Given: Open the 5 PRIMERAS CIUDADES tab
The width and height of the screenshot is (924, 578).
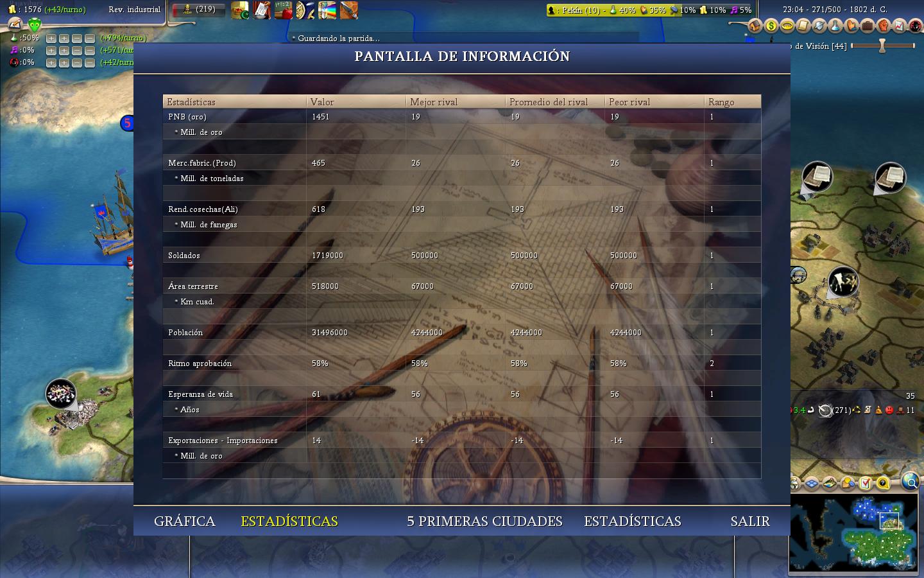Looking at the screenshot, I should (484, 521).
